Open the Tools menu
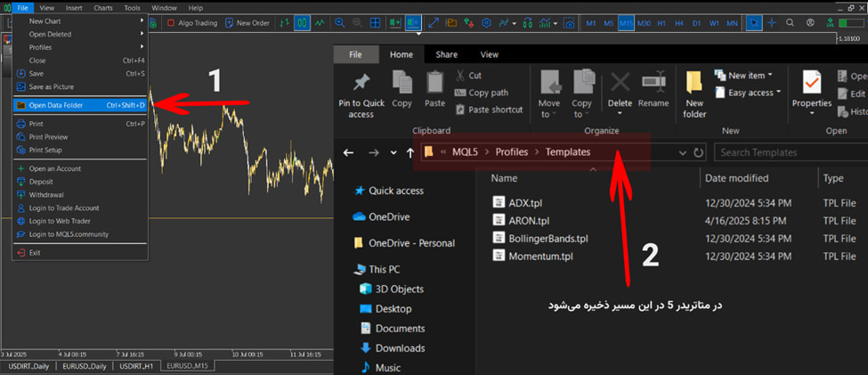Screen dimensions: 868x375 click(133, 8)
